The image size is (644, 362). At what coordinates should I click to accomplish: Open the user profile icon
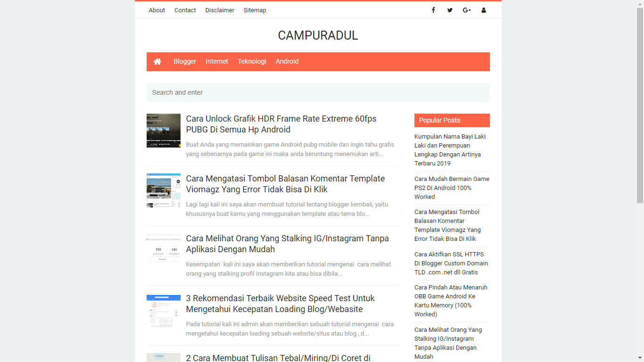tap(484, 10)
